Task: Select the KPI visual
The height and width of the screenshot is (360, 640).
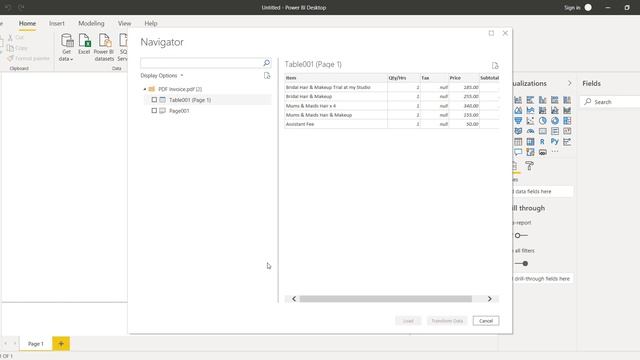Action: (x=567, y=131)
